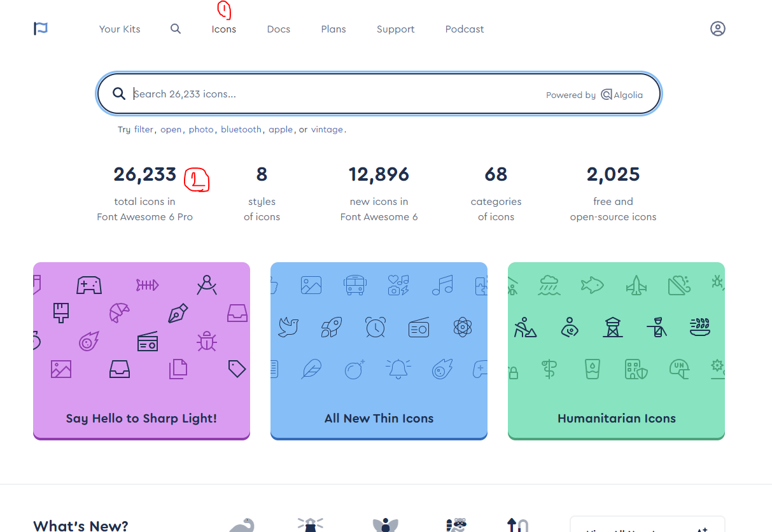
Task: Click the bomb icon in blue card
Action: click(x=354, y=369)
